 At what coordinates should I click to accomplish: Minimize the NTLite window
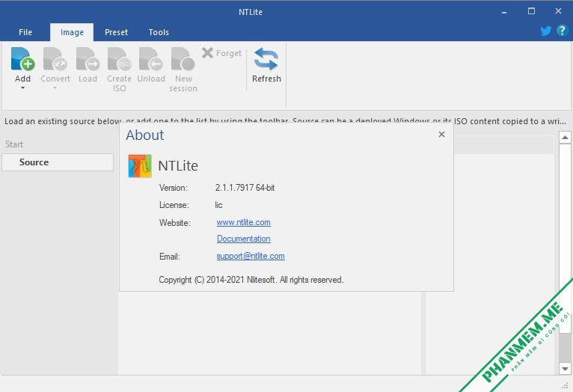click(x=504, y=12)
